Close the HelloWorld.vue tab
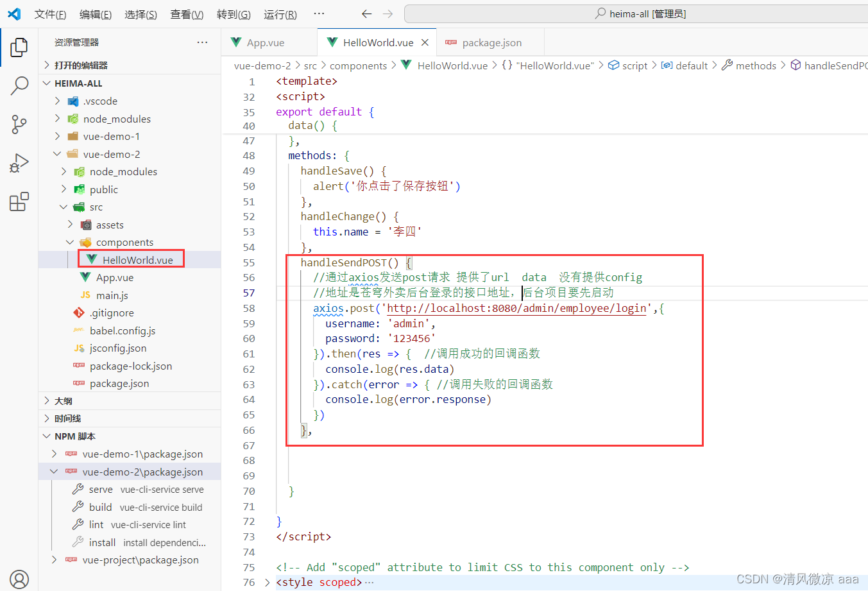 point(425,42)
